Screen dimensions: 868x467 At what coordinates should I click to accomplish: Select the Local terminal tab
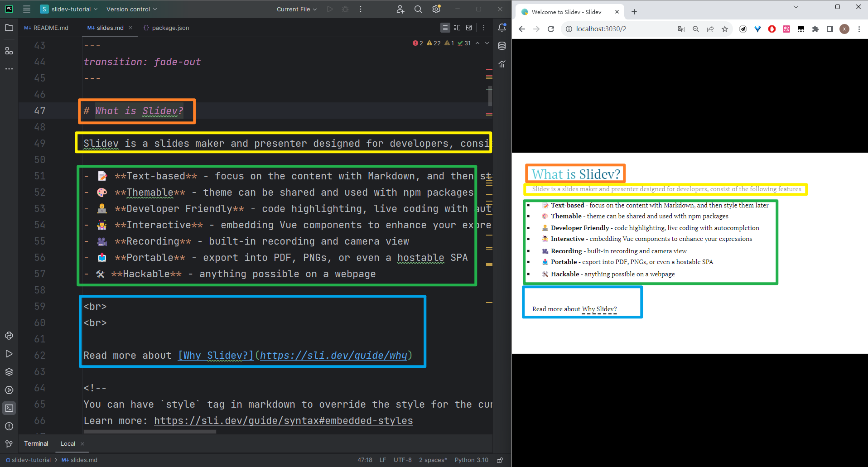[x=68, y=444]
